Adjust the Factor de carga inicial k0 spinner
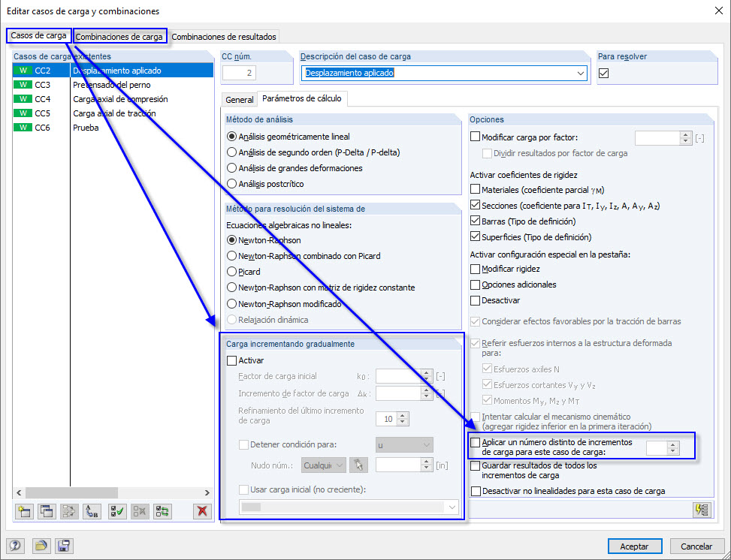Screen dimensions: 731x560 pyautogui.click(x=426, y=376)
